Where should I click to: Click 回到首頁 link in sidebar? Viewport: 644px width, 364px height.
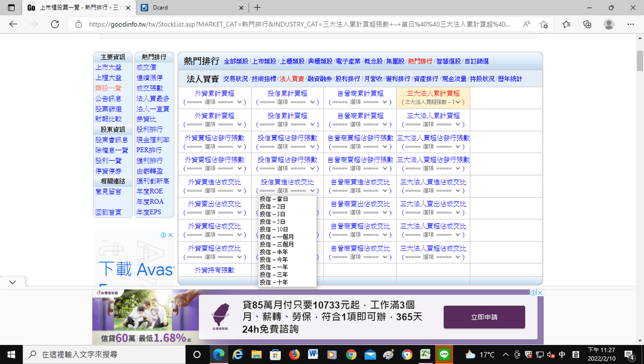pyautogui.click(x=108, y=212)
